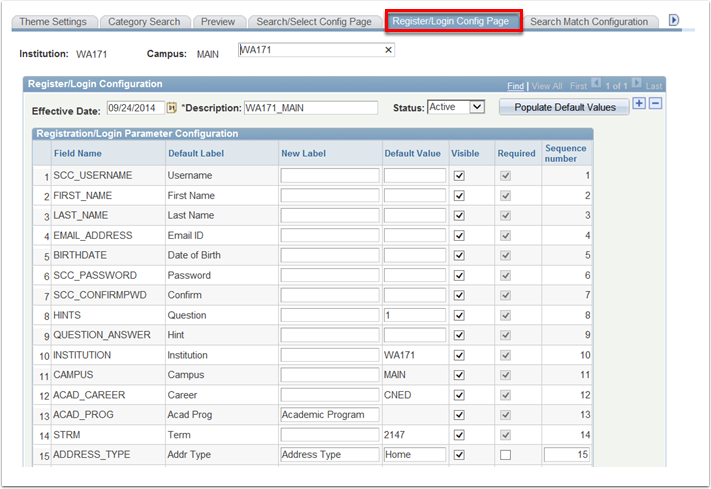Toggle Visible checkbox for ADDRESS_TYPE
Image resolution: width=711 pixels, height=489 pixels.
(x=459, y=455)
